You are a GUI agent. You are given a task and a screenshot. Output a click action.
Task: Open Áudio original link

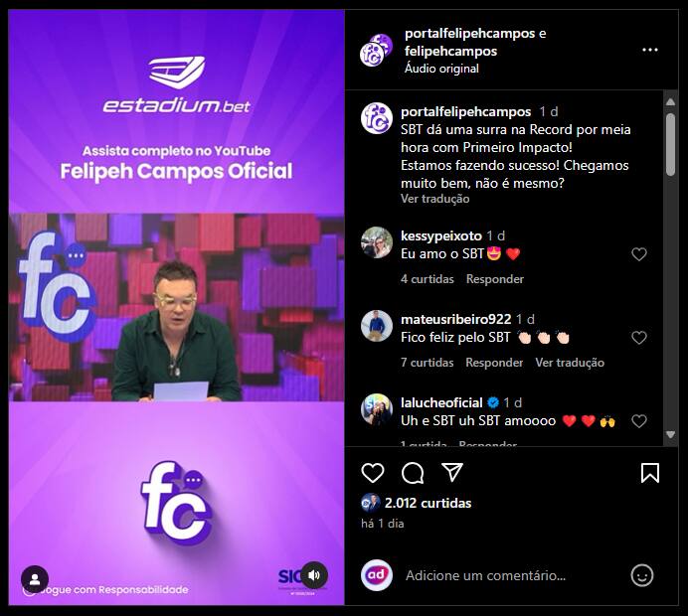pos(441,69)
